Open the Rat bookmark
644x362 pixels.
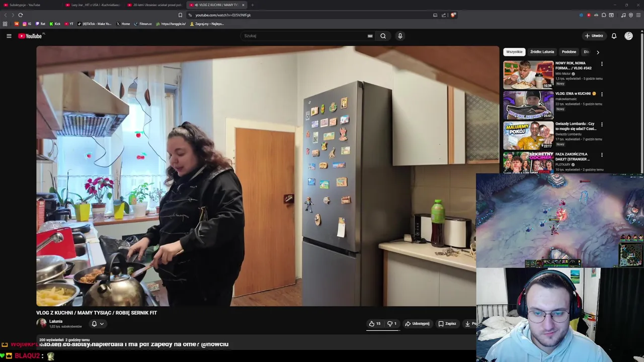pyautogui.click(x=40, y=24)
